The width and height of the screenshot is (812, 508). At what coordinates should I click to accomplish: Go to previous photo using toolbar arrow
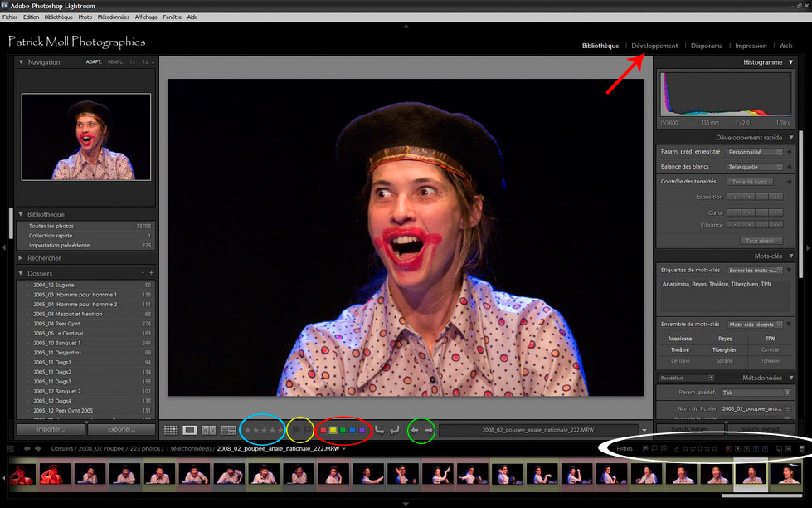tap(415, 430)
